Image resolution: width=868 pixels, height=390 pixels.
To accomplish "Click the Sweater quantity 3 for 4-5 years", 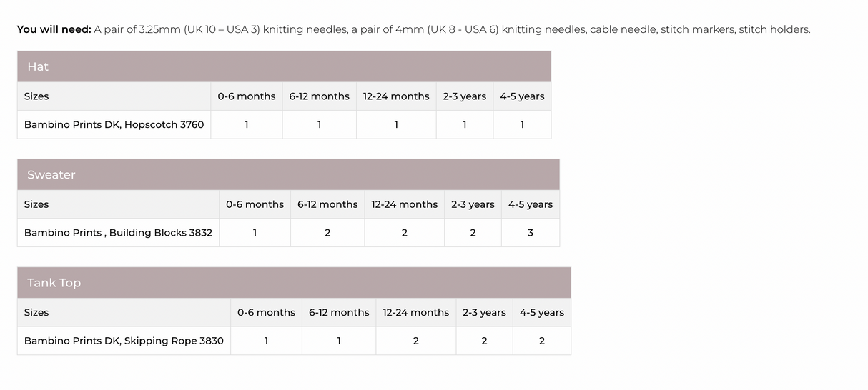I will click(531, 233).
